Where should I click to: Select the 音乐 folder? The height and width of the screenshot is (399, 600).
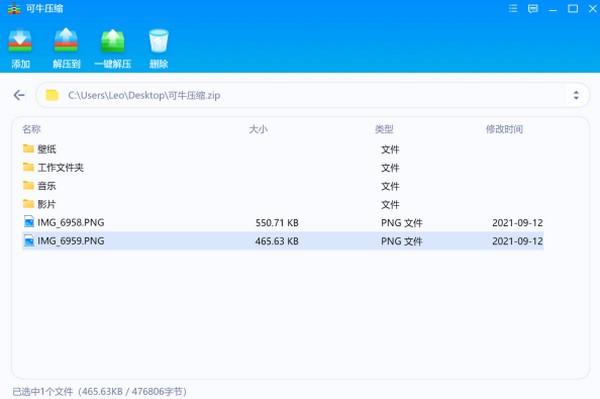[283, 186]
